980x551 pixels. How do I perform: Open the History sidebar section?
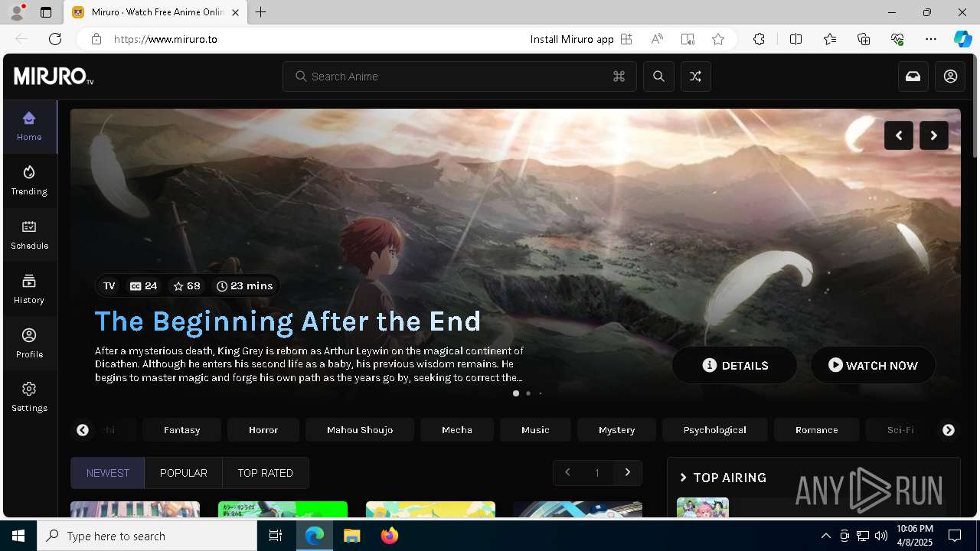29,289
